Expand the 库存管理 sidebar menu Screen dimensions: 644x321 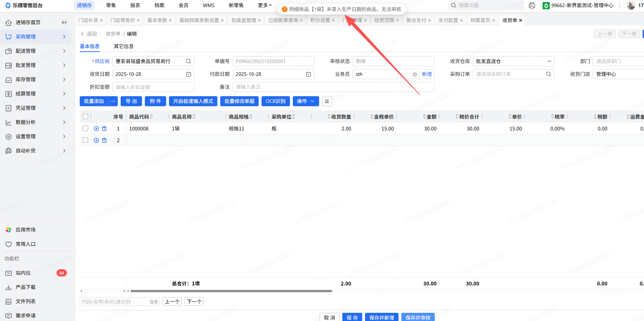click(36, 79)
